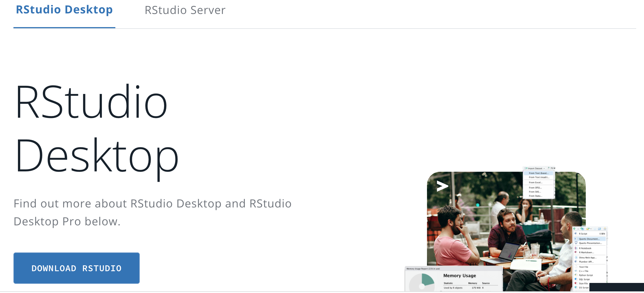The width and height of the screenshot is (644, 293).
Task: Select From Excel import option
Action: click(x=535, y=182)
